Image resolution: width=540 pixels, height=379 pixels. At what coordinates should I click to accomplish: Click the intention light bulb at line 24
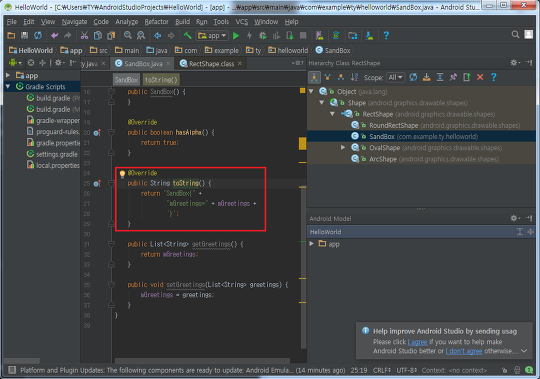tap(122, 173)
